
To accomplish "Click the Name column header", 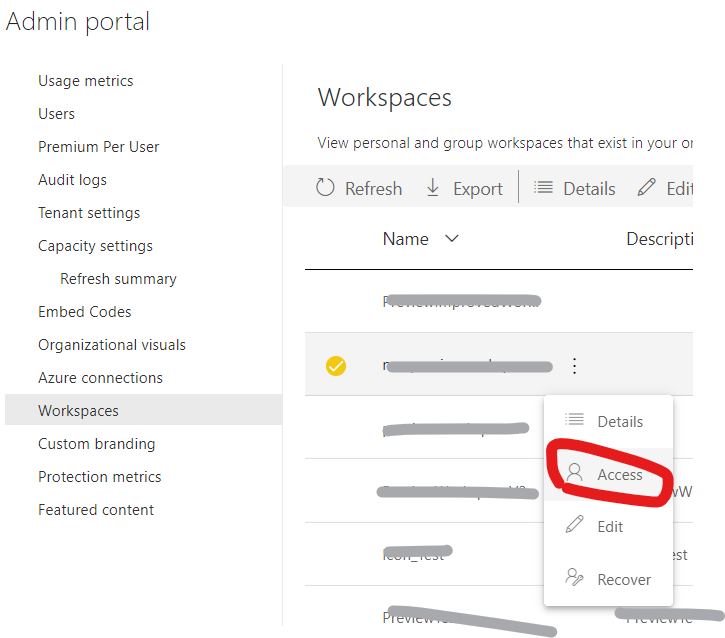I will (x=406, y=239).
